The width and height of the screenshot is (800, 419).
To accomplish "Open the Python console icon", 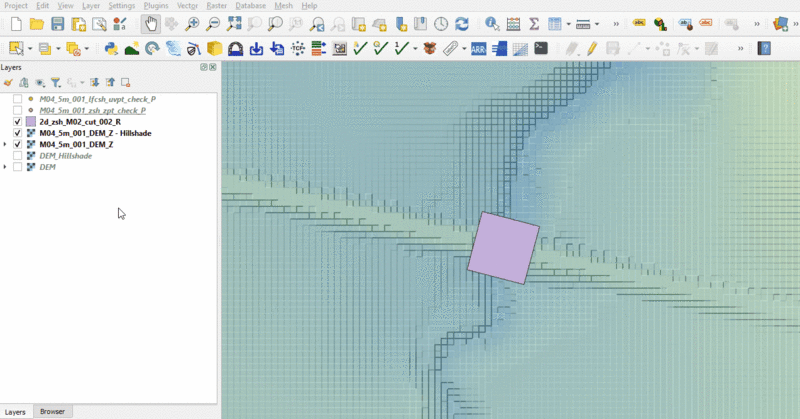I will click(111, 47).
